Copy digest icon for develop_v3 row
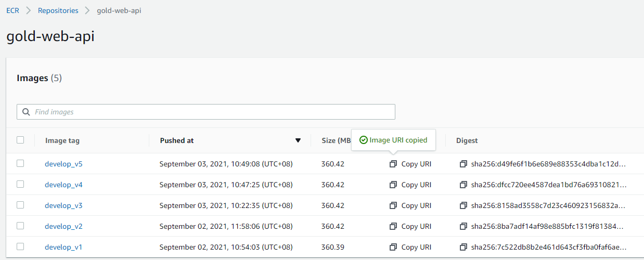Screen dimensions: 644x260 coord(463,205)
